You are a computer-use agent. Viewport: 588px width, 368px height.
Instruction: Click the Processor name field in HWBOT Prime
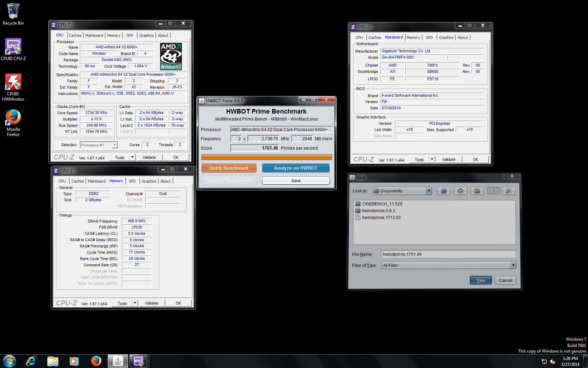coord(281,129)
